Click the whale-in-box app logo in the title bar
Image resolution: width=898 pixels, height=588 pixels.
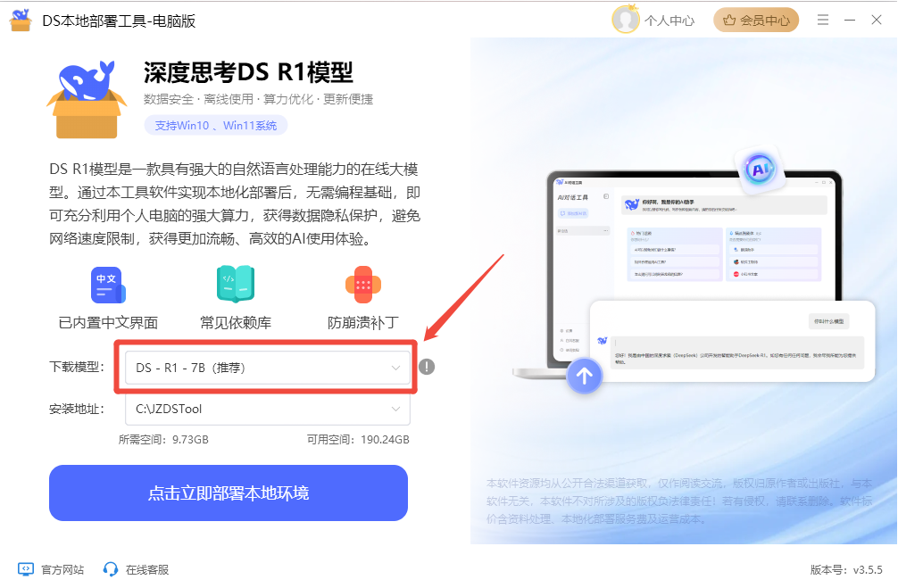point(21,21)
